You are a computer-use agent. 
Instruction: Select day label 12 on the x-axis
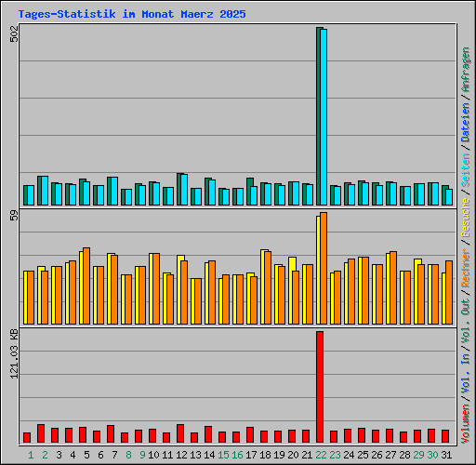pos(181,455)
